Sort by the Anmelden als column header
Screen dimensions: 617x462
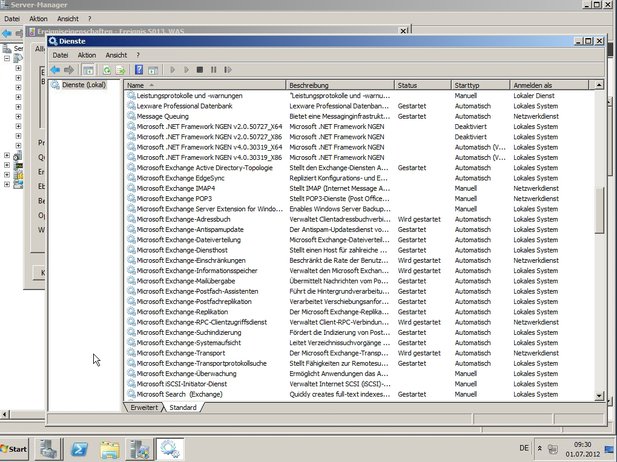point(549,85)
